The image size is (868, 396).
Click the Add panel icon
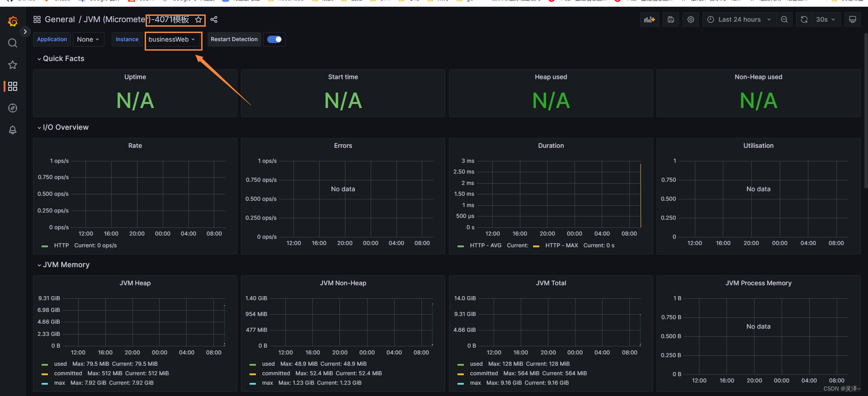(x=650, y=19)
